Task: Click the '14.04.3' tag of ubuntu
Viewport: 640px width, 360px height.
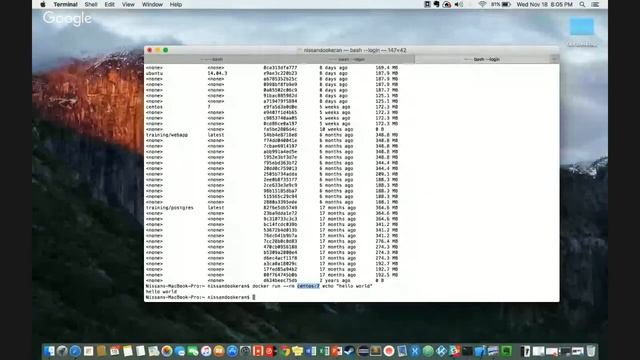Action: coord(217,73)
